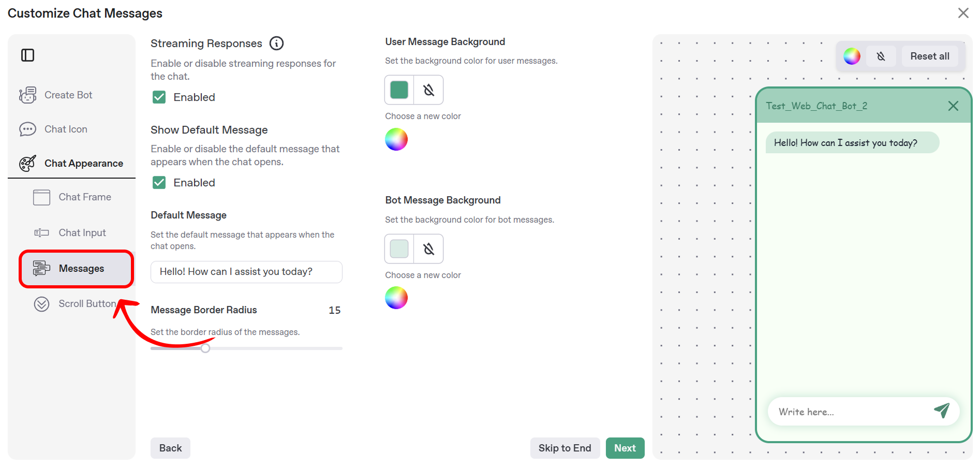Viewport: 980px width, 467px height.
Task: Click preview toolbar no-color icon
Action: (x=881, y=56)
